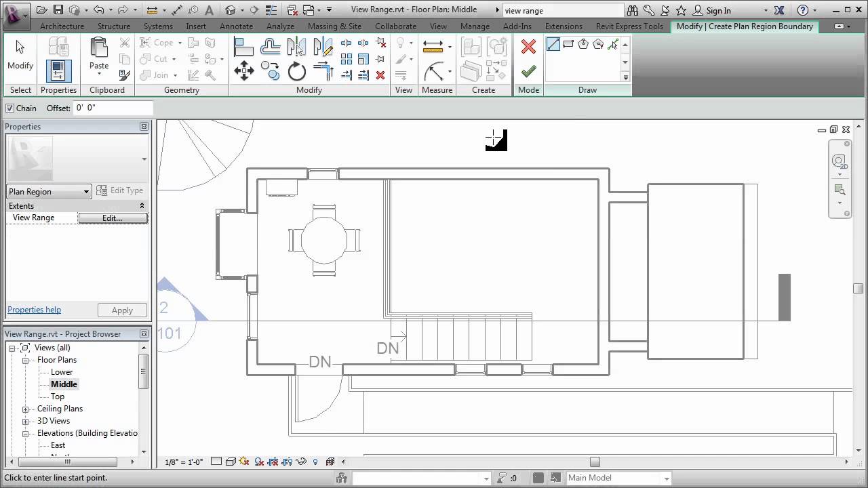Toggle Sun Path icon in view control bar
Screen dimensions: 868x488
pyautogui.click(x=244, y=462)
